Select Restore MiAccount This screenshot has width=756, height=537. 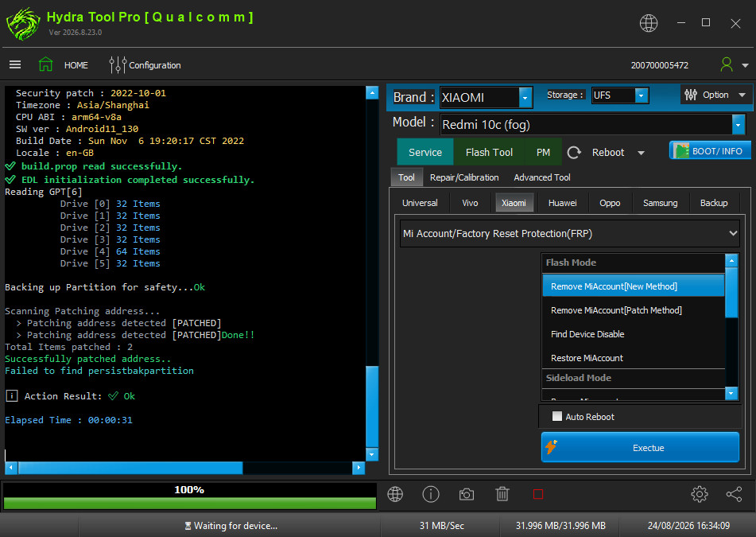633,358
